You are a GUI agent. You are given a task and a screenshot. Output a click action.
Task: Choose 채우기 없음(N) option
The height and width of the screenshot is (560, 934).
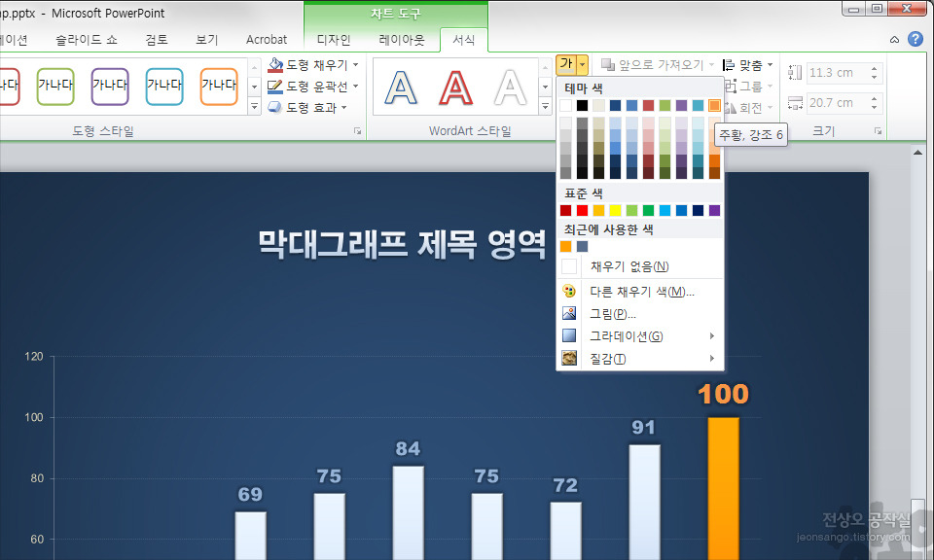(x=640, y=266)
